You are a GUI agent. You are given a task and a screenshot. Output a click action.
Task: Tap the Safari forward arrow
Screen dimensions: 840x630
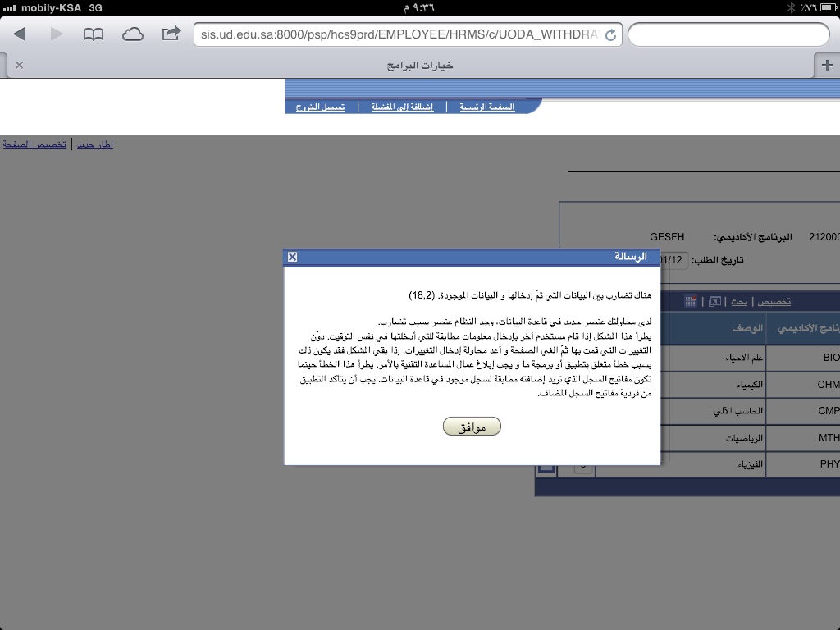57,34
